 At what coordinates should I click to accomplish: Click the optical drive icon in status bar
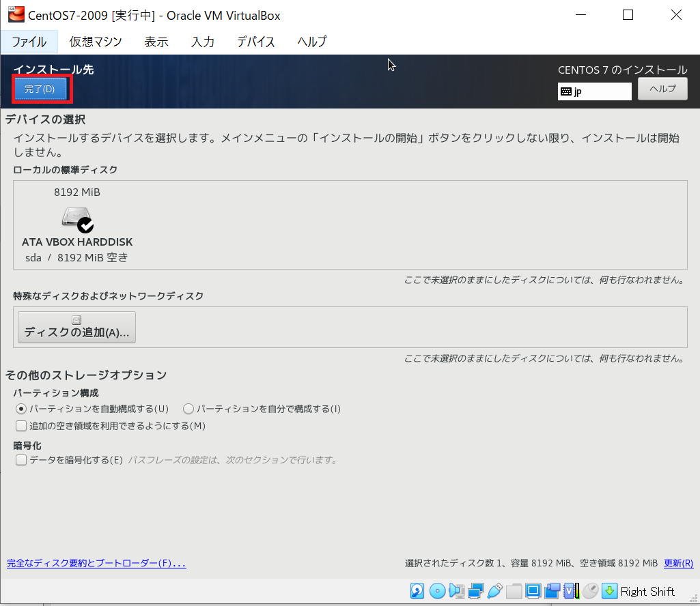click(437, 591)
